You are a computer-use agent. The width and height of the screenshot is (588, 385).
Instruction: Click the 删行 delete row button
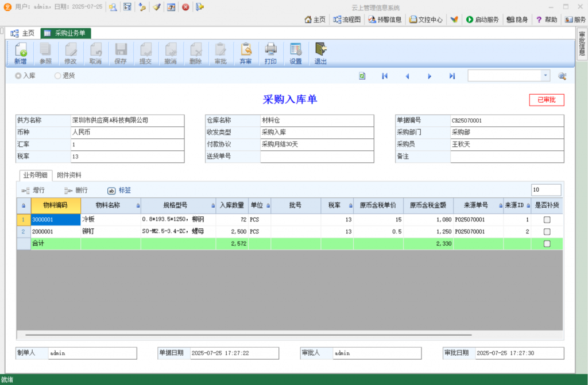[x=76, y=190]
